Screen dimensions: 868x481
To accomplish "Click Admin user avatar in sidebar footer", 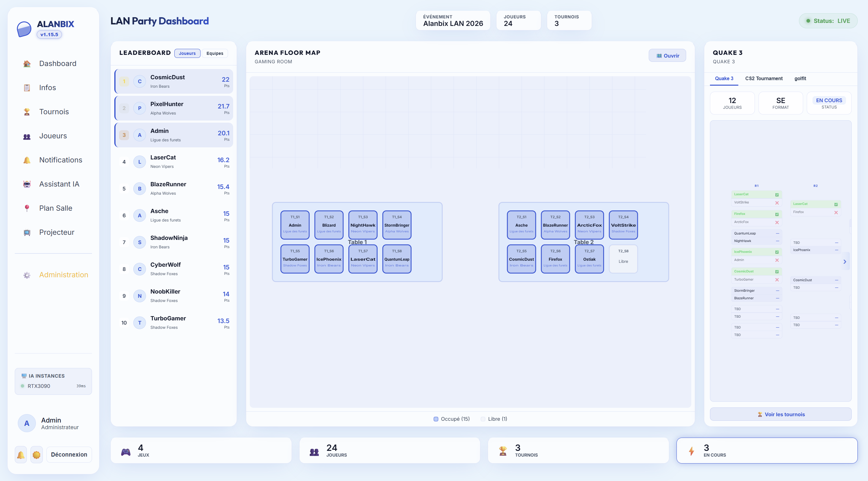I will click(x=27, y=423).
